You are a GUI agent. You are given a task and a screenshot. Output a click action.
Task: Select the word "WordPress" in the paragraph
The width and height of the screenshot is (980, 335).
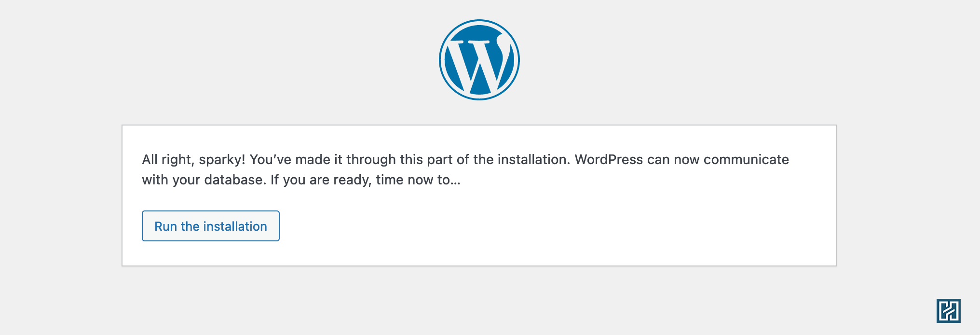(x=609, y=160)
